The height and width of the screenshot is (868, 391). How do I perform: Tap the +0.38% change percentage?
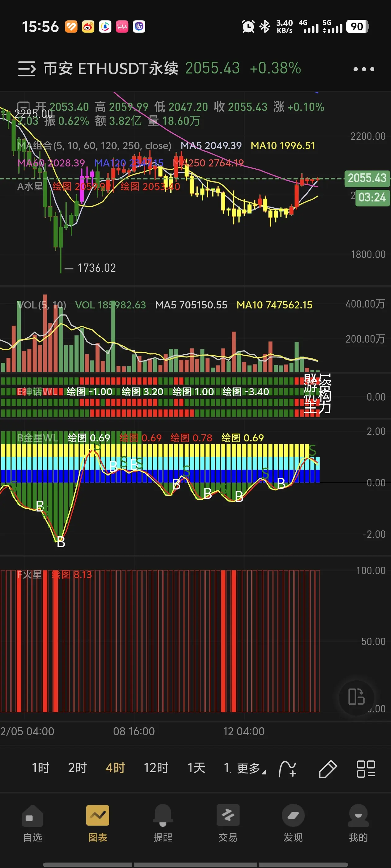point(275,68)
